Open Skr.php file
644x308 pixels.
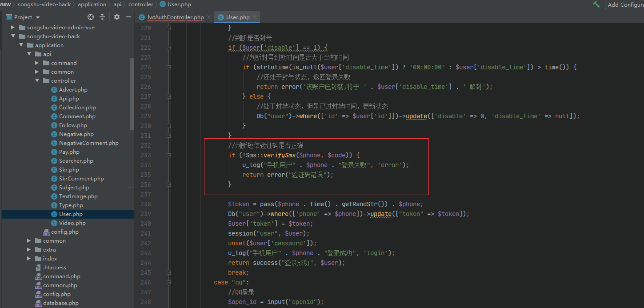pyautogui.click(x=69, y=170)
